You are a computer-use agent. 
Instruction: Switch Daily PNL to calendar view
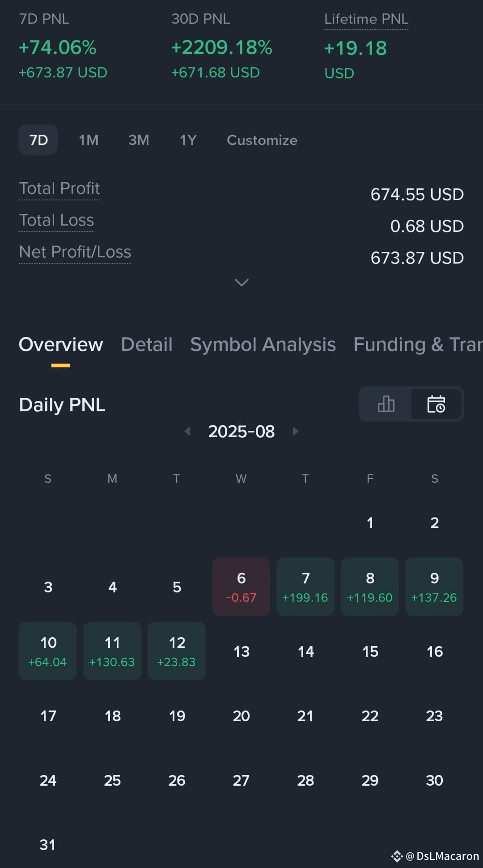(436, 404)
